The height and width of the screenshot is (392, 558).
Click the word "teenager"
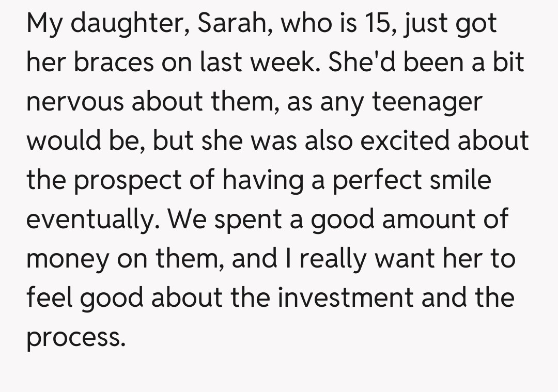427,102
